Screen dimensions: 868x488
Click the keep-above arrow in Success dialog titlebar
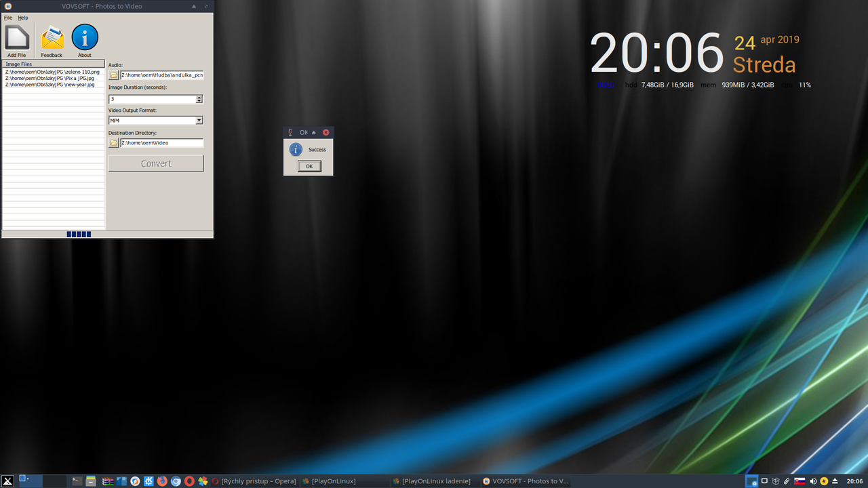pyautogui.click(x=314, y=132)
